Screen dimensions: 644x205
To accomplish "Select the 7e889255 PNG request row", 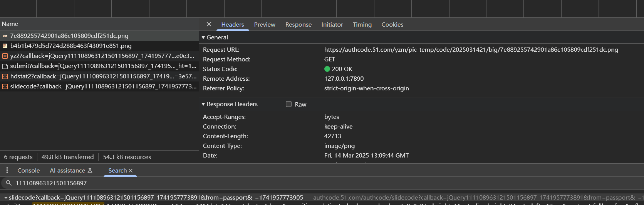I will click(69, 36).
